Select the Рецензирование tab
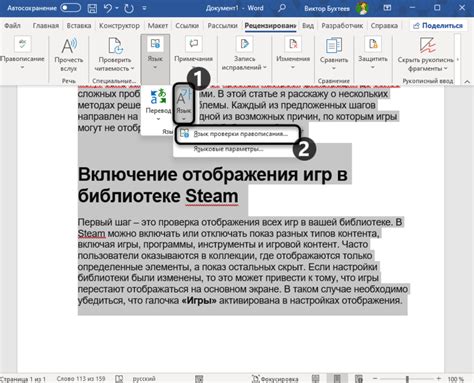 tap(270, 26)
